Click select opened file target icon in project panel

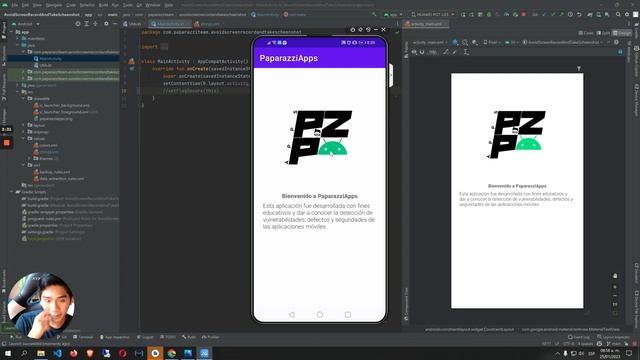78,24
